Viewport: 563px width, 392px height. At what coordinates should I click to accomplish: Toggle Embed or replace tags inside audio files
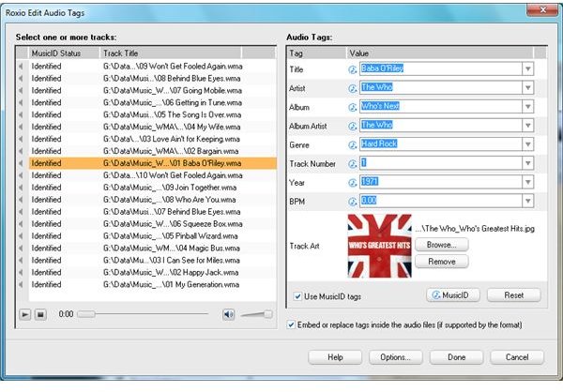pos(291,324)
